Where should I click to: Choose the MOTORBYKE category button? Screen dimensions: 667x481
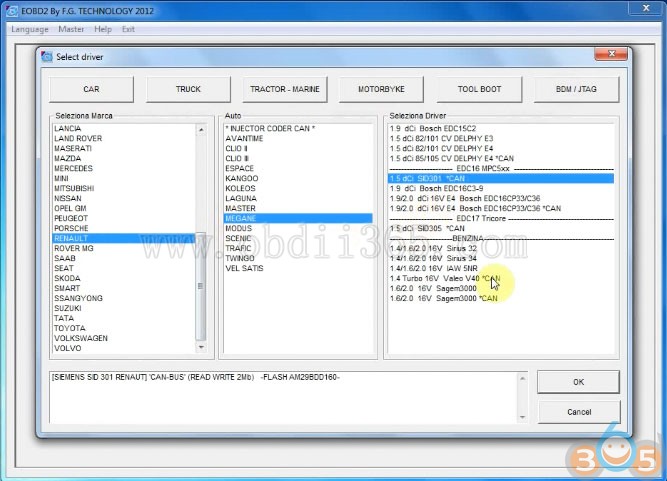click(x=382, y=89)
